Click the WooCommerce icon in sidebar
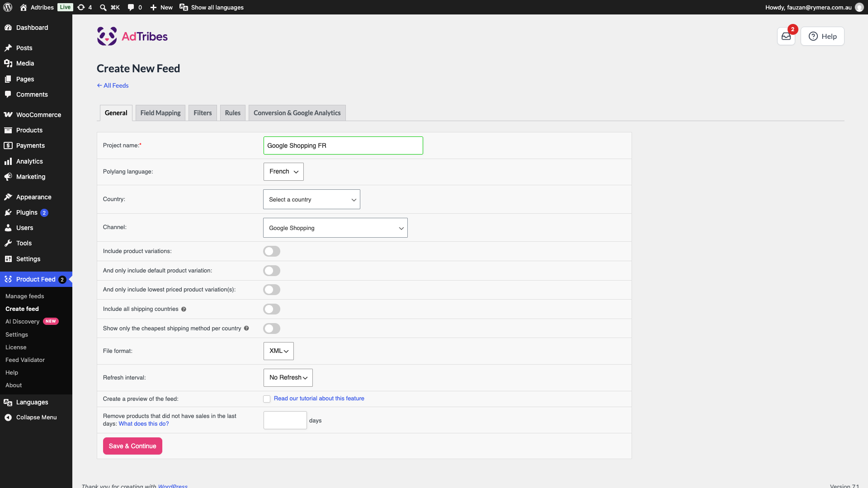The height and width of the screenshot is (488, 868). [8, 115]
